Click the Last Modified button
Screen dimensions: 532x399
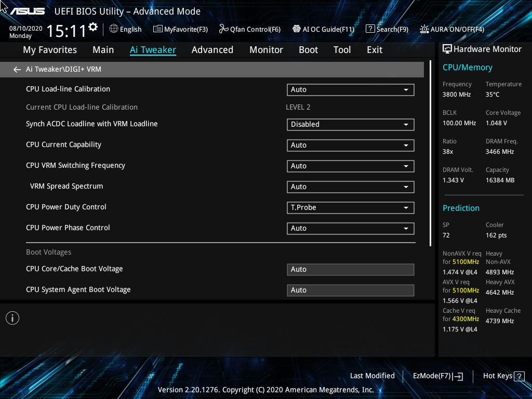[x=373, y=376]
